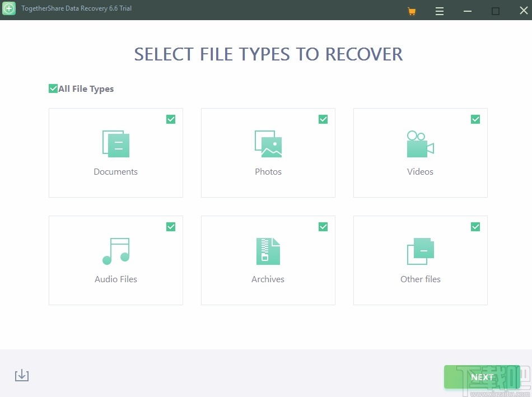The image size is (532, 397).
Task: Open the shopping cart purchase icon
Action: [412, 10]
